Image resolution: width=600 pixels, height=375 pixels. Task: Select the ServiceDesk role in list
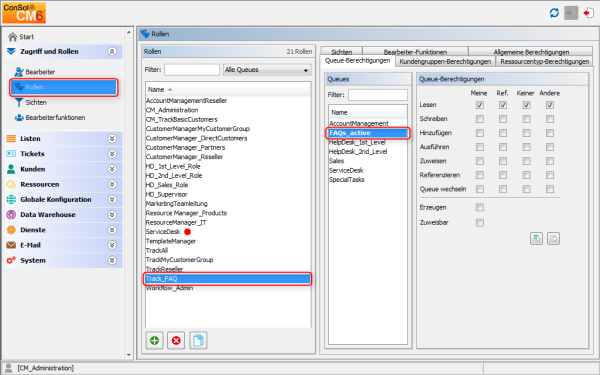click(163, 232)
